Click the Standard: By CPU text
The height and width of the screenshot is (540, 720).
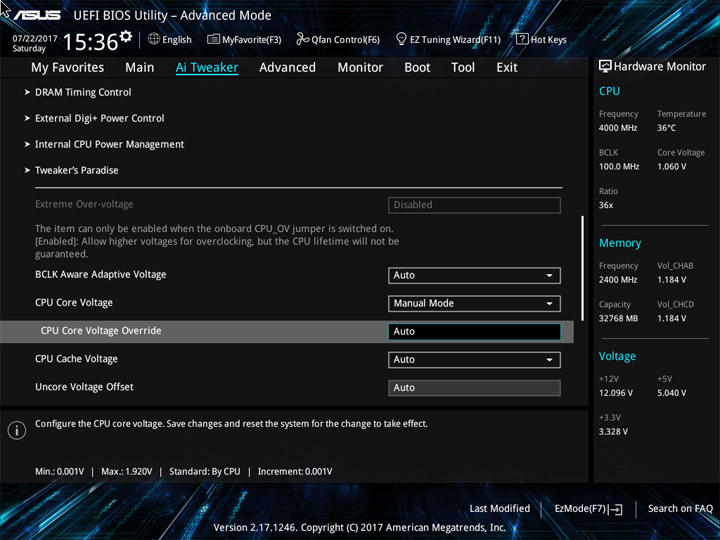tap(205, 472)
